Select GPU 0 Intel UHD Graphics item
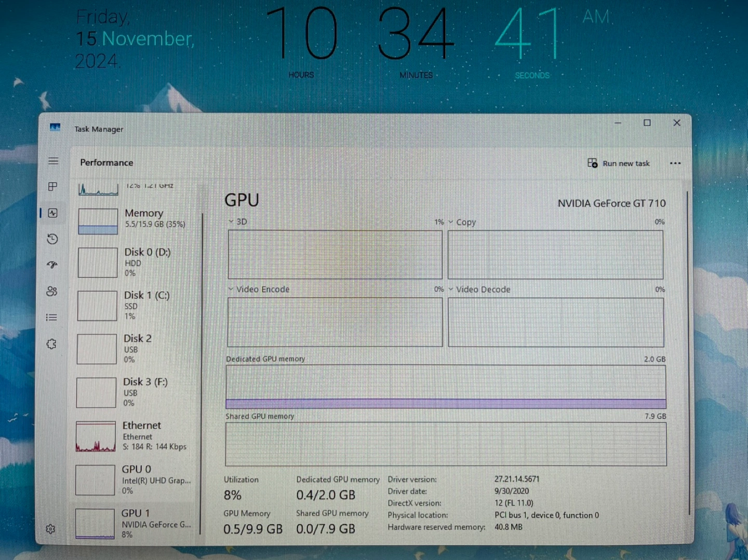The height and width of the screenshot is (560, 748). click(134, 480)
